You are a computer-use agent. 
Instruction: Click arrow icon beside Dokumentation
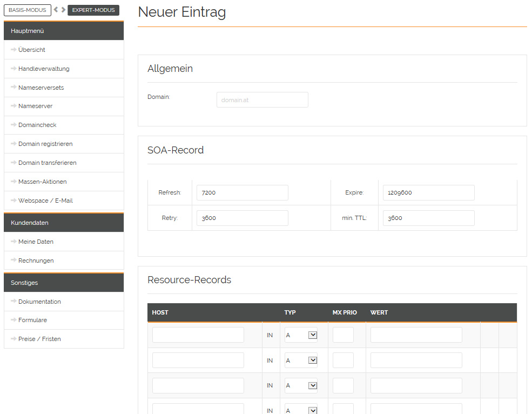14,301
